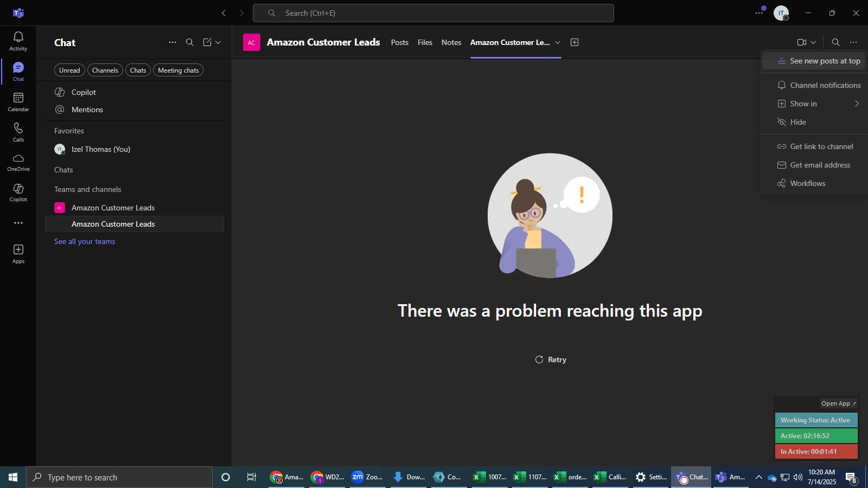Filter chat list by Meeting chats

tap(178, 70)
